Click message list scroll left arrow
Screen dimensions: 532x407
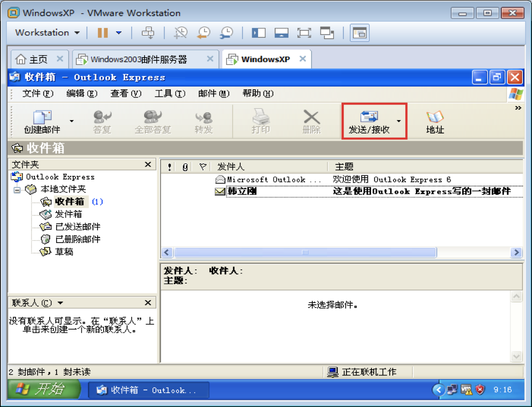click(x=167, y=253)
